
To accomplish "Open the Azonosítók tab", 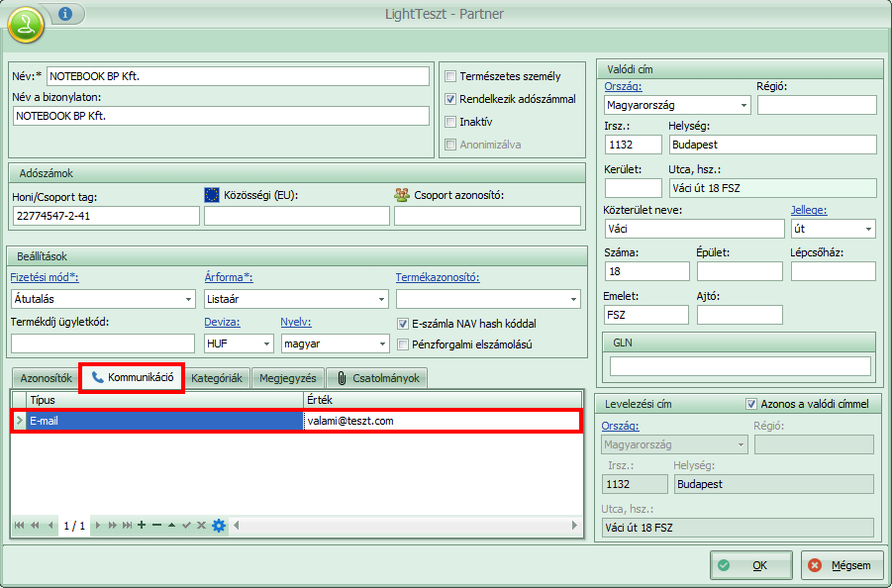I will (46, 377).
